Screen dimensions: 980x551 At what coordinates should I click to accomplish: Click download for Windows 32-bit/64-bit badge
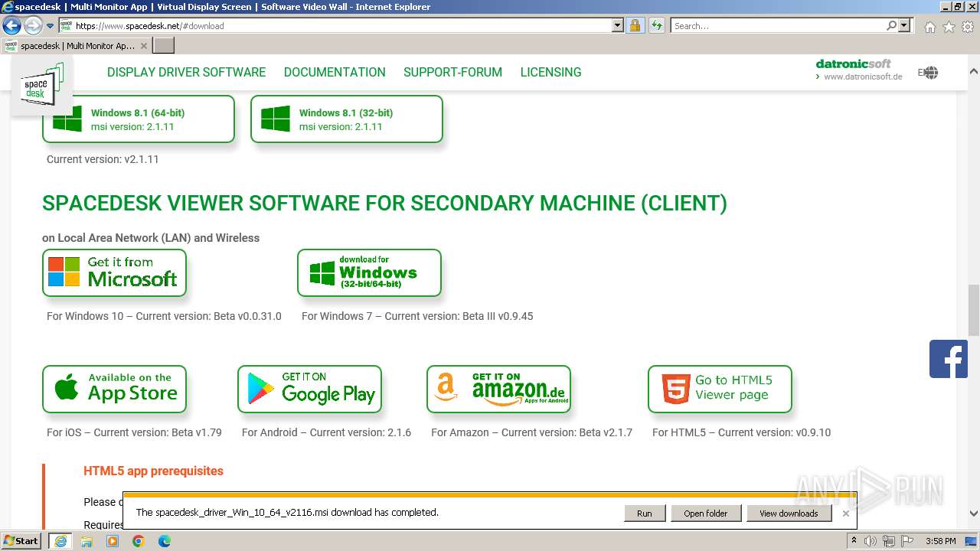pos(369,272)
